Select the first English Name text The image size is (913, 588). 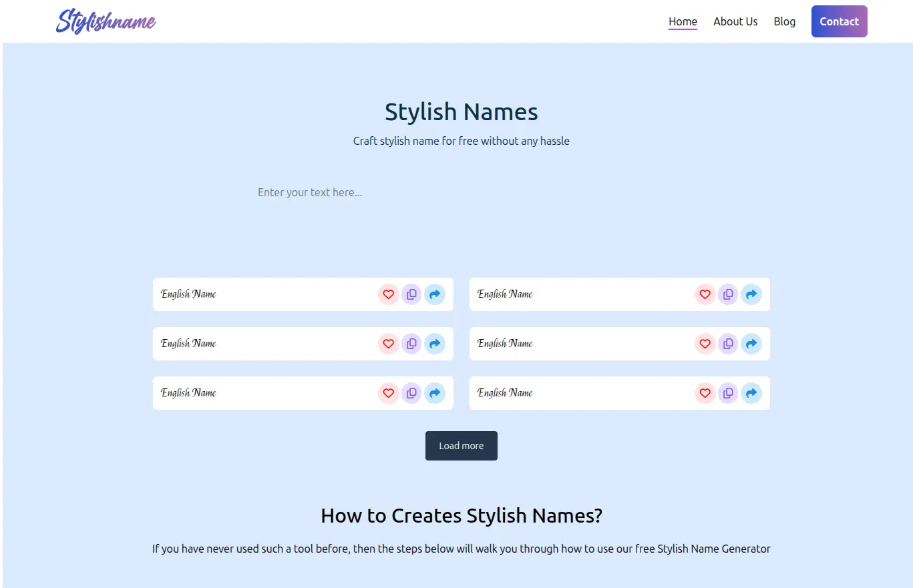click(188, 294)
